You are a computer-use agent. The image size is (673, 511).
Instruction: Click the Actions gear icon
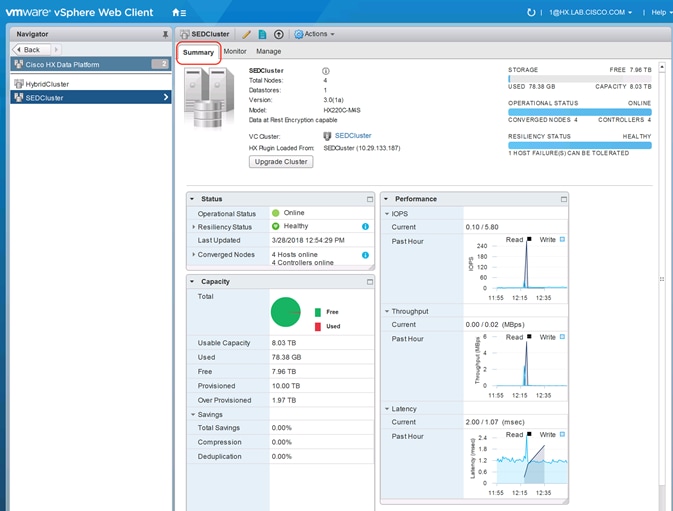click(x=299, y=34)
